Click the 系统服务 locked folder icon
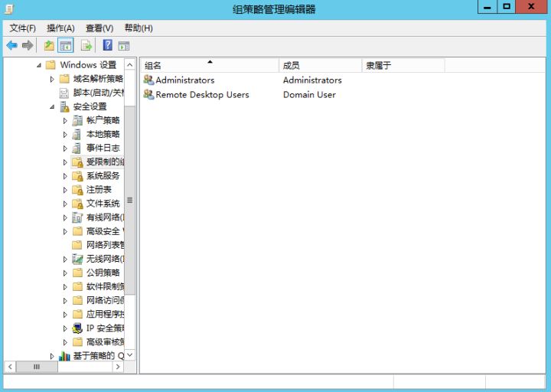 pos(77,176)
